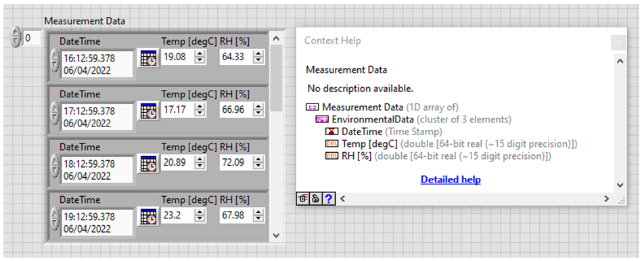Viewport: 644px width, 261px height.
Task: Click stepper of Temp value 17.17
Action: click(200, 110)
